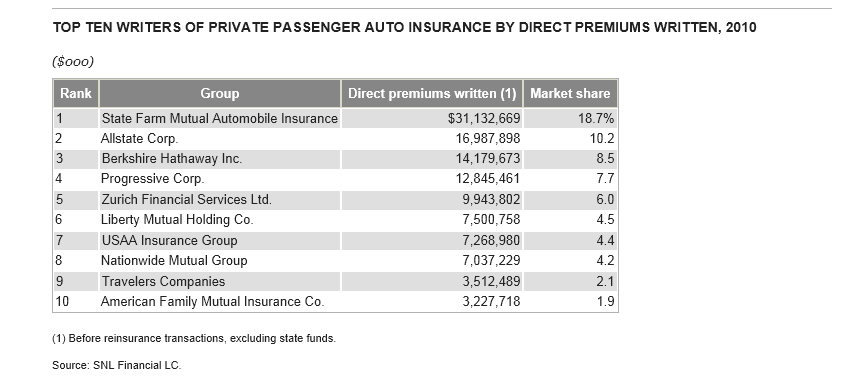Click the 18.7% market share value
841x382 pixels.
596,118
